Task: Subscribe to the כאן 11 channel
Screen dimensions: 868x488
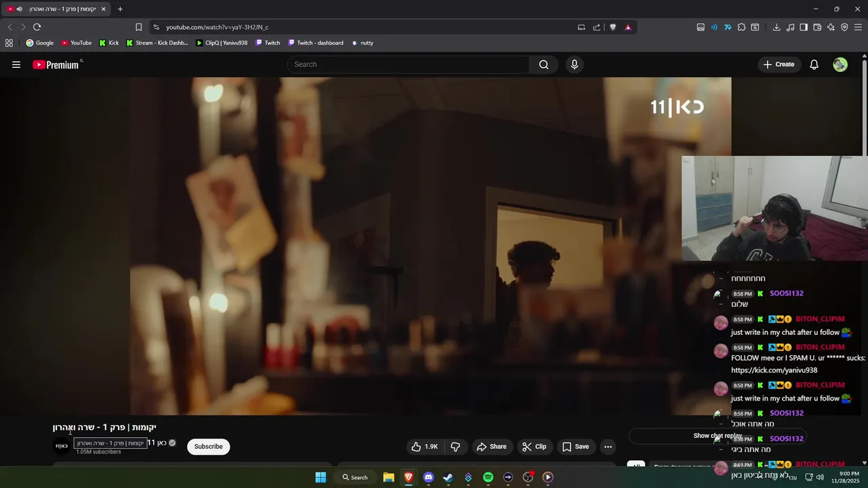Action: point(208,447)
